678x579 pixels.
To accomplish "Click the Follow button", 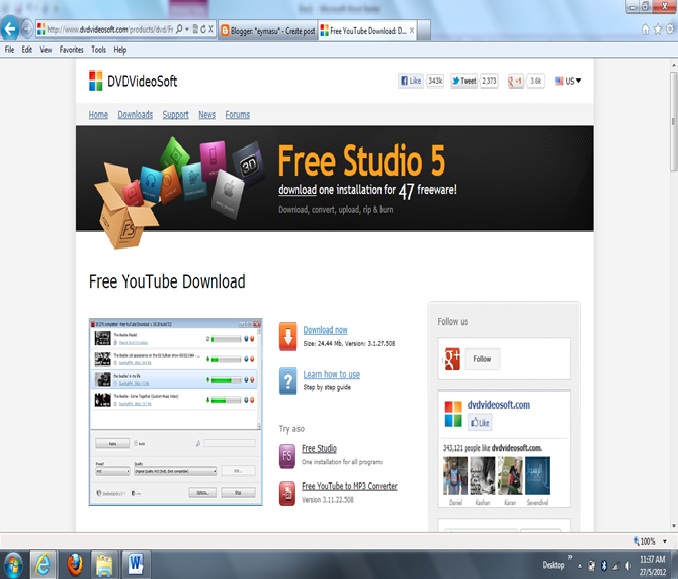I will [x=482, y=359].
